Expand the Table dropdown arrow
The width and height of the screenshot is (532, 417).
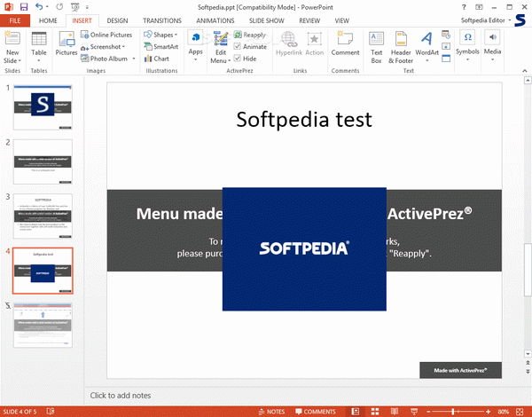point(39,61)
